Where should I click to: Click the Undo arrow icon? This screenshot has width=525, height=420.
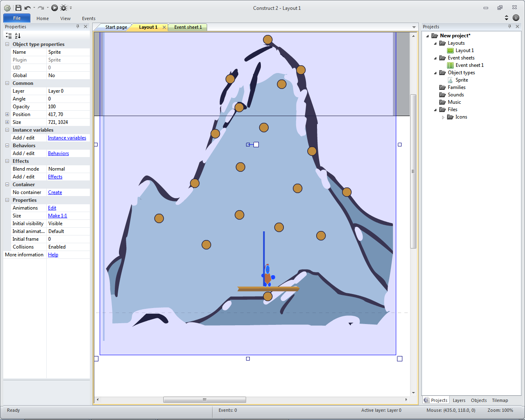coord(27,8)
